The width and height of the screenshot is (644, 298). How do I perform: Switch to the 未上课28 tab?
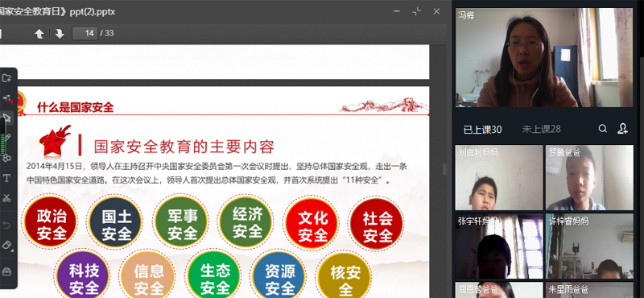click(541, 129)
